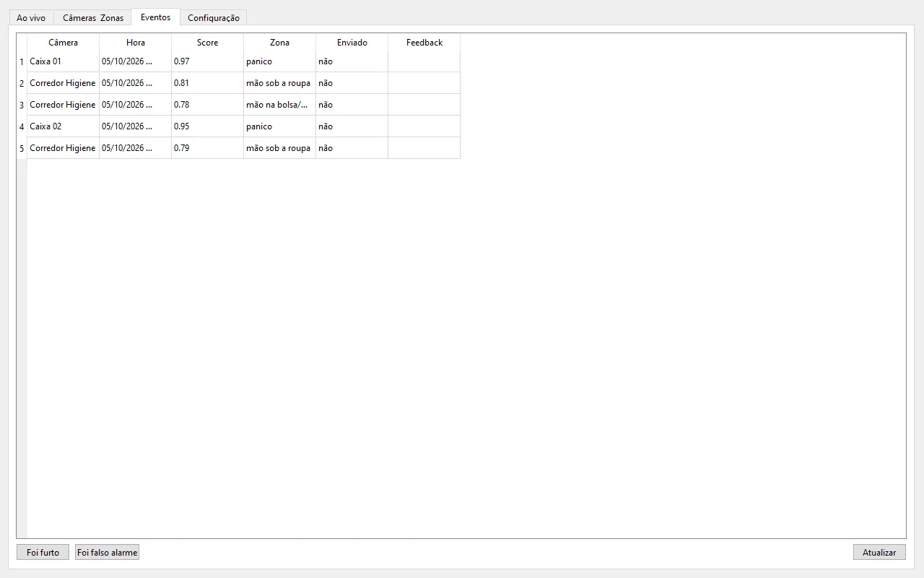The image size is (924, 578).
Task: Click the panico zone cell for Caixa 02
Action: tap(279, 126)
